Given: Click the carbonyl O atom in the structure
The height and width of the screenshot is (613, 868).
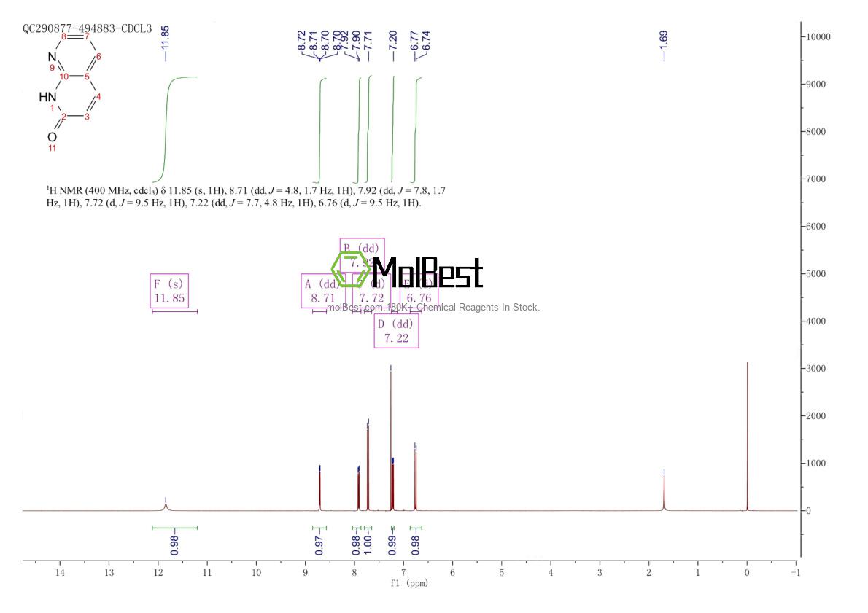Looking at the screenshot, I should pyautogui.click(x=52, y=136).
